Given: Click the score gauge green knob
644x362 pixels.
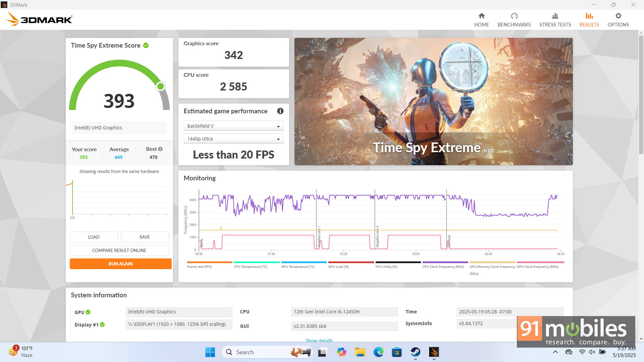Looking at the screenshot, I should pyautogui.click(x=161, y=86).
